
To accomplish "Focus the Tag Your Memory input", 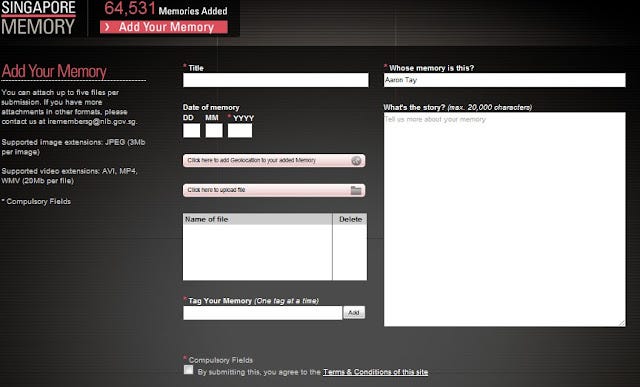I will coord(262,313).
